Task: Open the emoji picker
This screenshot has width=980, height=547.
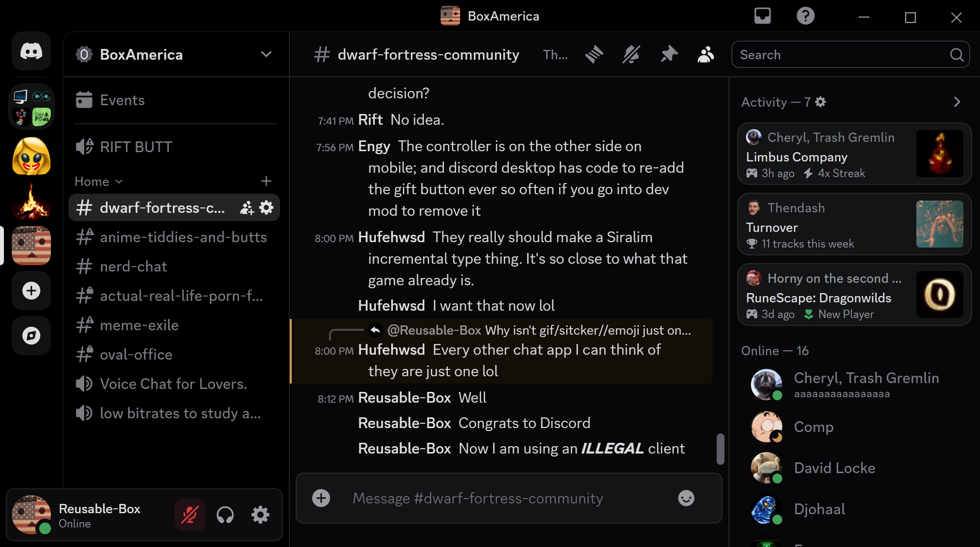Action: pyautogui.click(x=686, y=498)
